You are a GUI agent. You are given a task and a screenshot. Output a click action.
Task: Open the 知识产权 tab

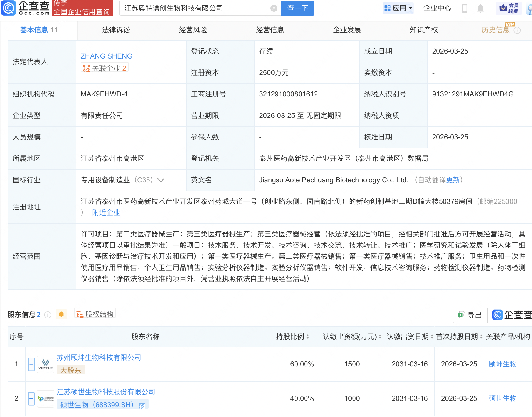tap(424, 30)
